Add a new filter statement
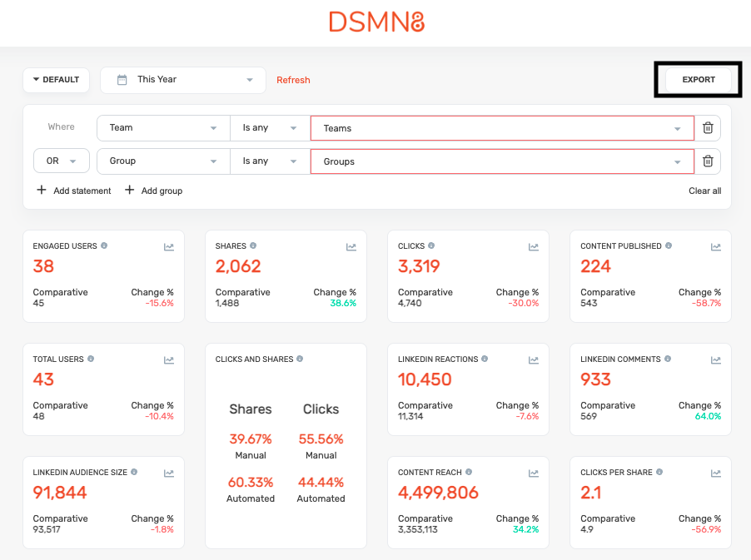The height and width of the screenshot is (560, 751). click(74, 191)
